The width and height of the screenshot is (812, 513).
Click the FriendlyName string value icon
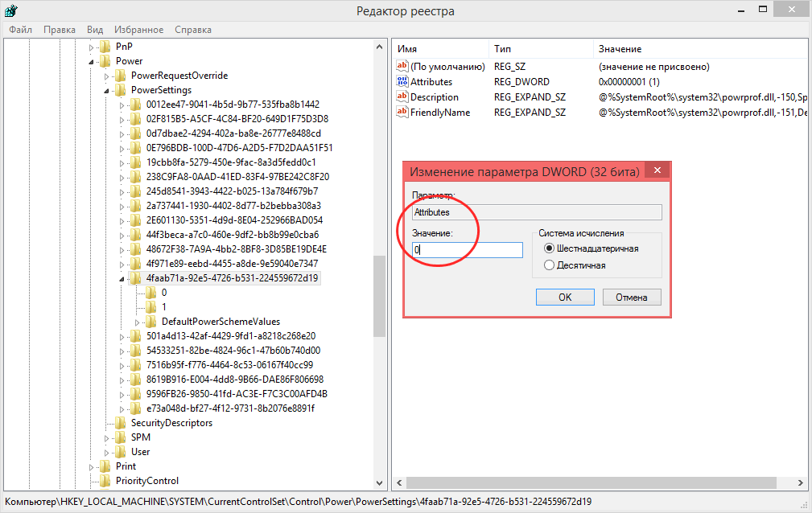[402, 113]
